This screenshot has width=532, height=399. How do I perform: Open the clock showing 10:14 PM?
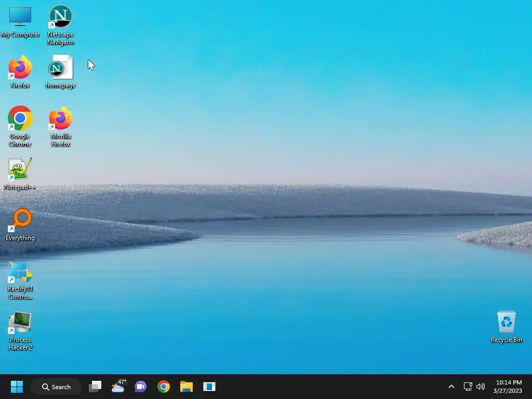[508, 387]
